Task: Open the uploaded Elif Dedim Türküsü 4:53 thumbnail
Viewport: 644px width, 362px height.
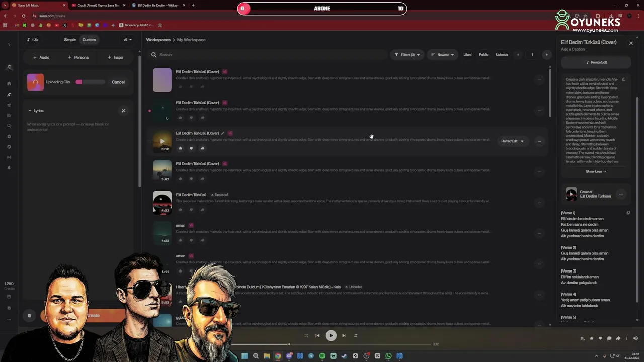Action: [x=162, y=203]
